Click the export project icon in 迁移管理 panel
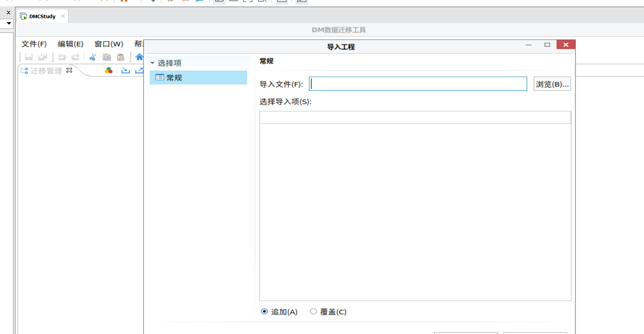 click(x=139, y=71)
